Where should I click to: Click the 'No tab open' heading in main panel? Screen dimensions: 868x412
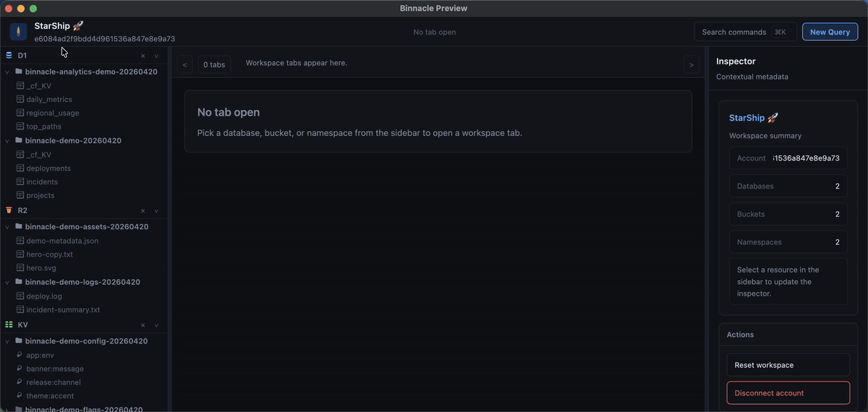[229, 112]
